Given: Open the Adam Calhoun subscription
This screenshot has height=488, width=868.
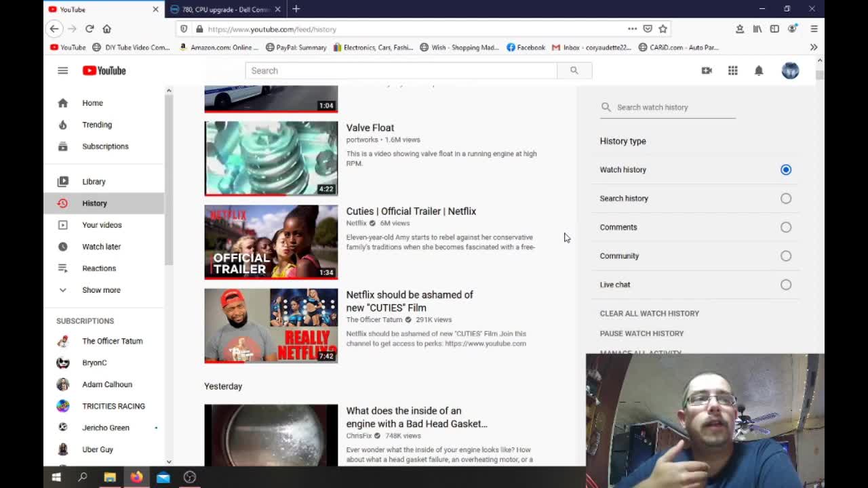Looking at the screenshot, I should coord(104,384).
